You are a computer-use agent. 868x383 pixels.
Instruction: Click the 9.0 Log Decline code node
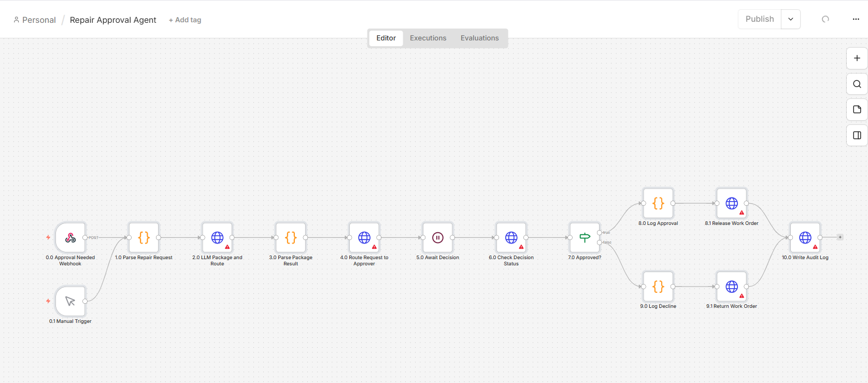click(x=658, y=287)
